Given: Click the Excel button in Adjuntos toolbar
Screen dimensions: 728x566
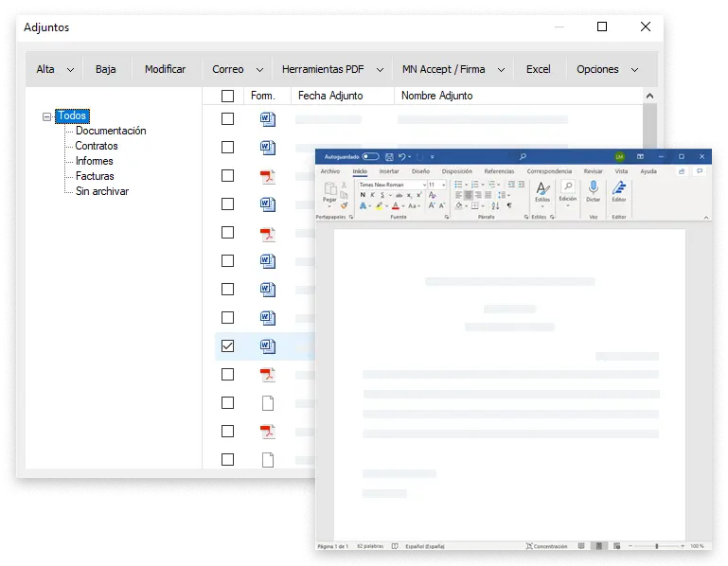Looking at the screenshot, I should tap(538, 69).
